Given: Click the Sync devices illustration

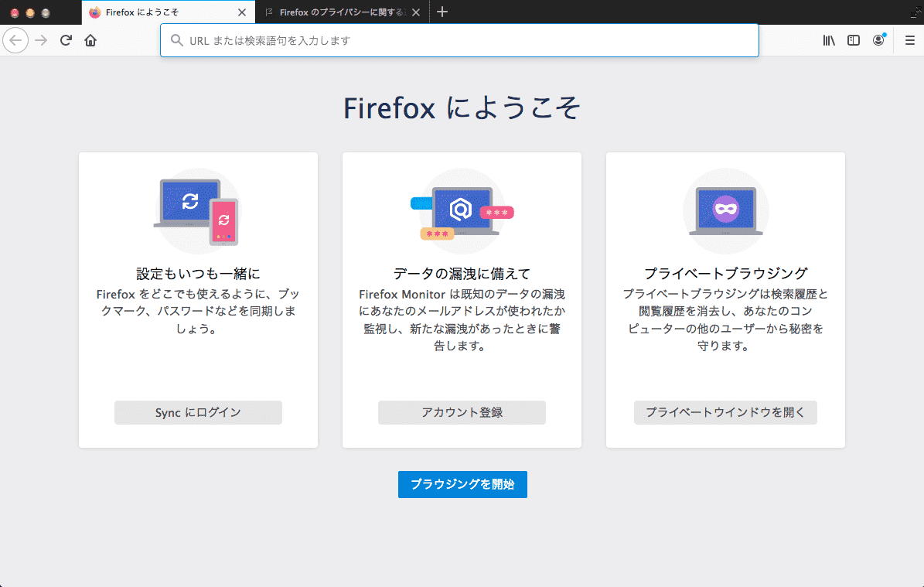Looking at the screenshot, I should pos(198,211).
